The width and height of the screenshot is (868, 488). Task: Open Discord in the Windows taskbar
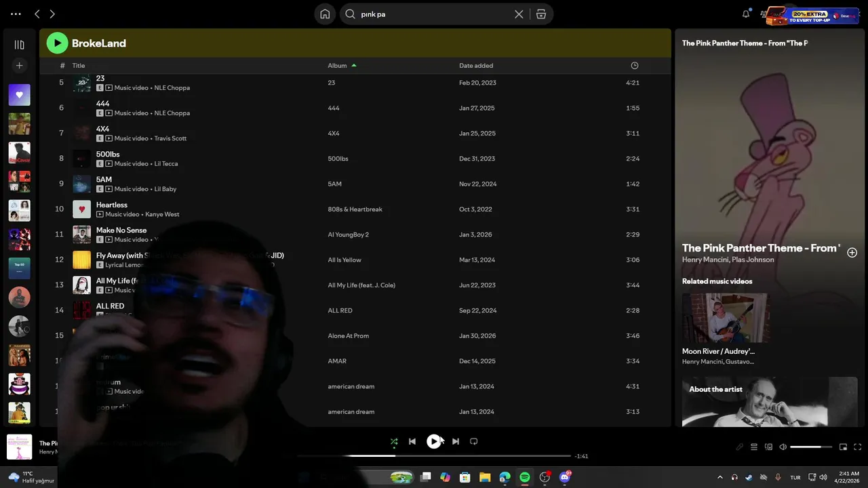pos(565,477)
